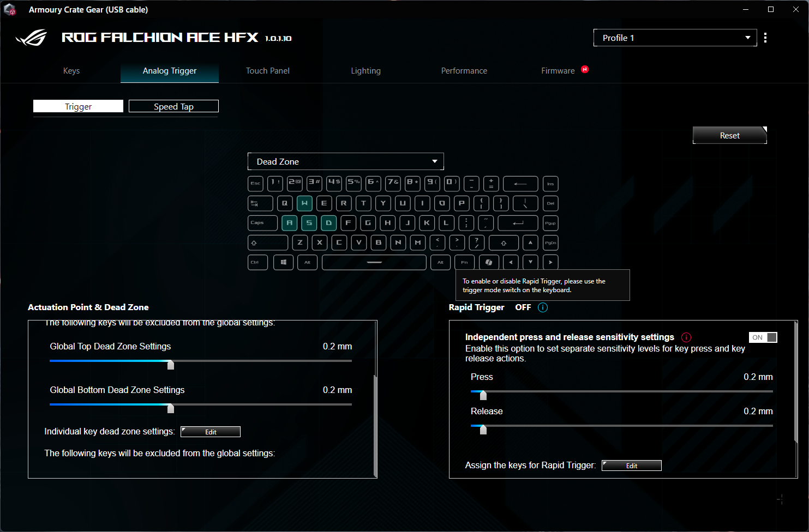Edit individual key dead zone settings
The height and width of the screenshot is (532, 809).
211,432
